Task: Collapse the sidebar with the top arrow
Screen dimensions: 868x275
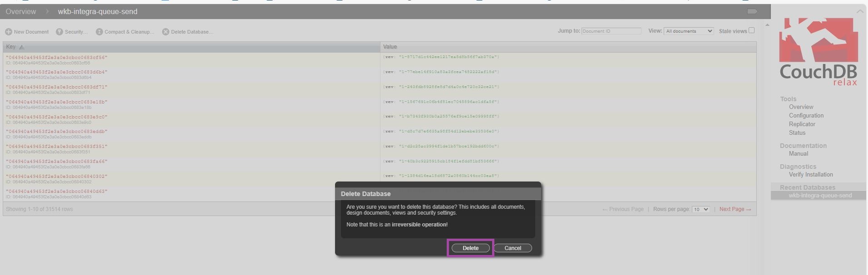Action: 859,11
